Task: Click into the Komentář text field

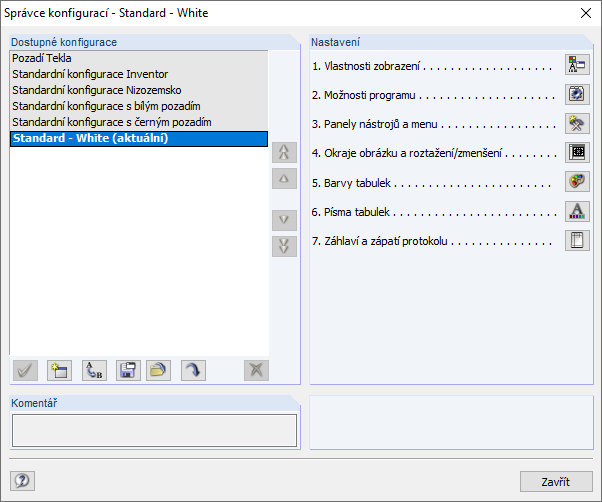Action: [154, 430]
